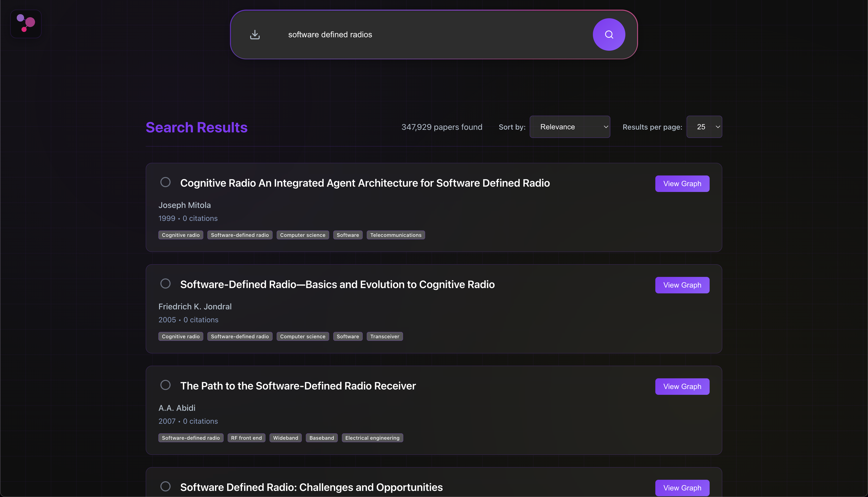View Graph for Friedrich K. Jondral's paper

682,285
